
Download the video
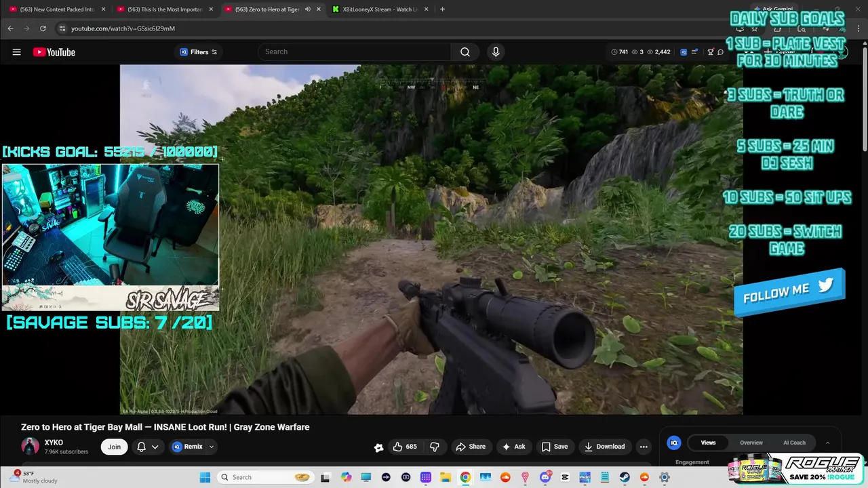[x=605, y=447]
